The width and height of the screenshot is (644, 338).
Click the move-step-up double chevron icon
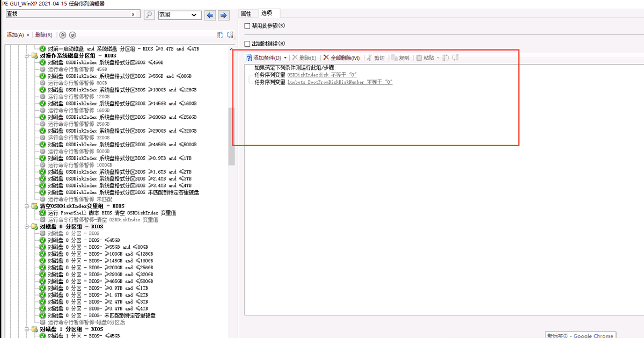click(63, 35)
